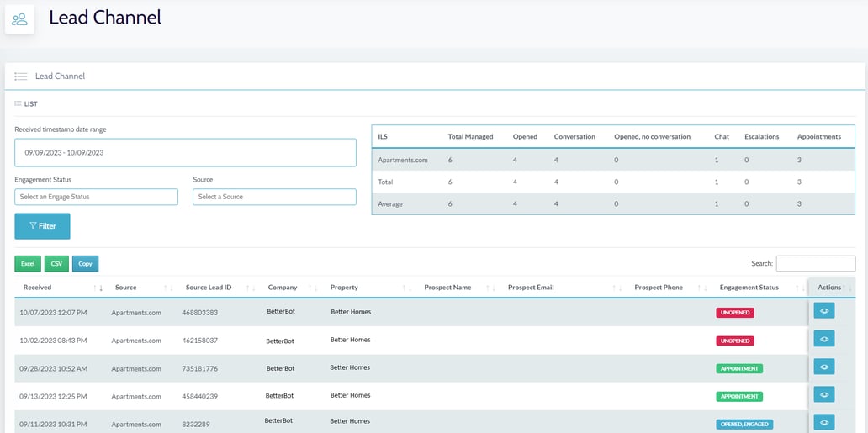View lead 458440239 with eye icon
This screenshot has height=433, width=868.
tap(824, 394)
